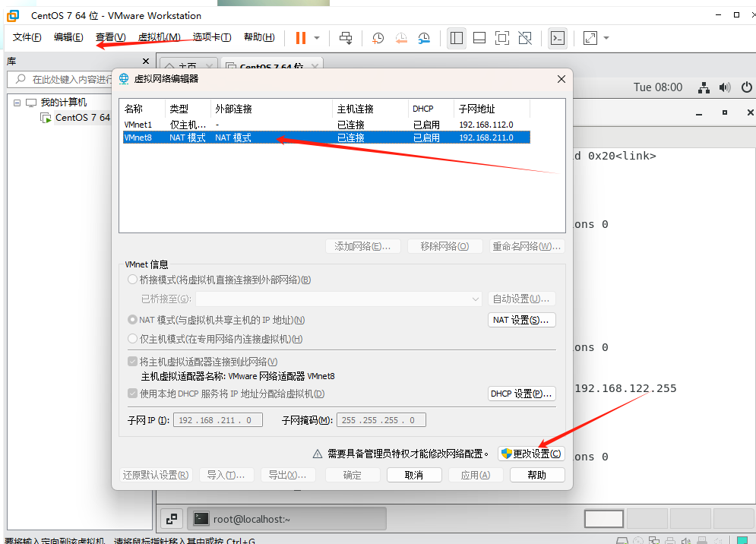
Task: Click the 帮助 button in the dialog
Action: click(537, 475)
